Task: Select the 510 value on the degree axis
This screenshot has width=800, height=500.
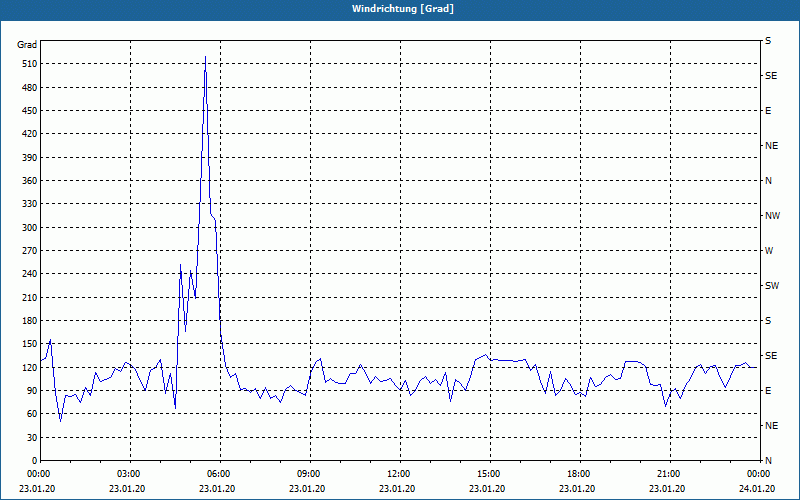Action: 30,64
